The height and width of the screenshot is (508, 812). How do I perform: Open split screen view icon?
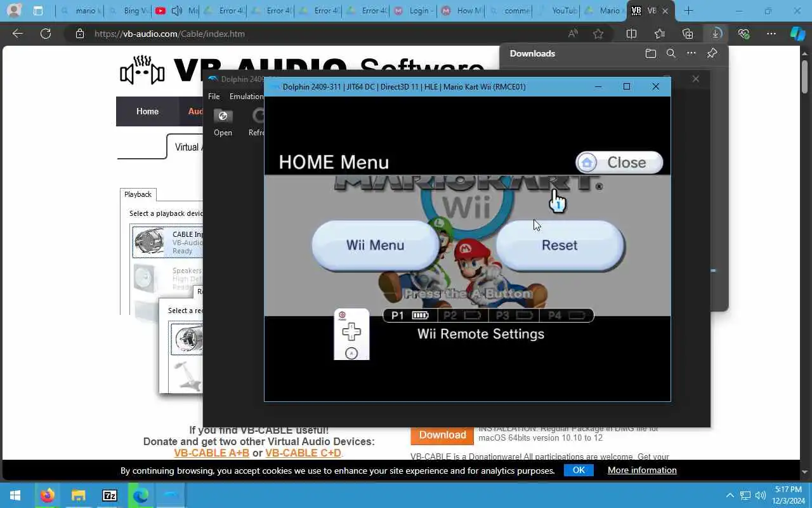click(x=631, y=34)
